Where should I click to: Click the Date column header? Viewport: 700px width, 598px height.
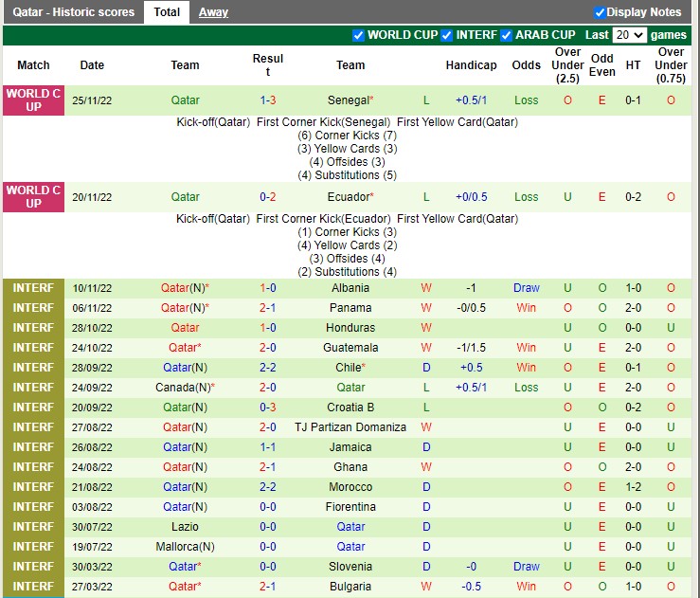pyautogui.click(x=92, y=65)
